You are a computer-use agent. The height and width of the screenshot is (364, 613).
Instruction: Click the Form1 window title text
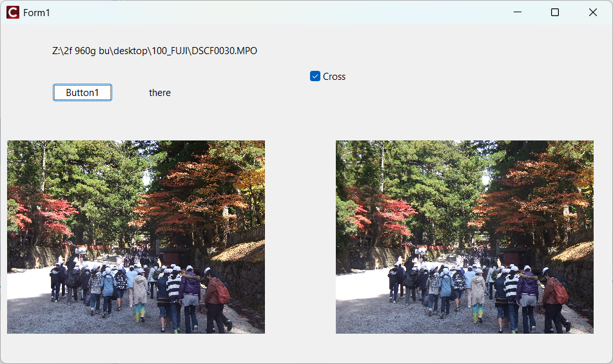36,13
